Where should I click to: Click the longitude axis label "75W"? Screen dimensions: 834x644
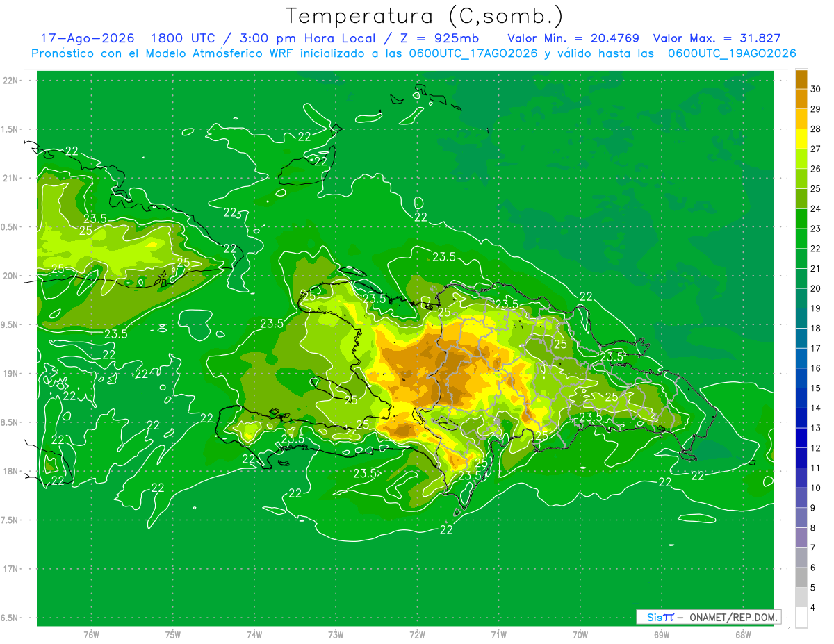click(173, 635)
